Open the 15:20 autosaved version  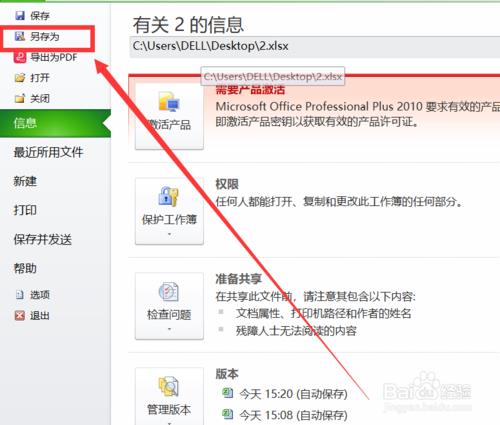pyautogui.click(x=285, y=394)
